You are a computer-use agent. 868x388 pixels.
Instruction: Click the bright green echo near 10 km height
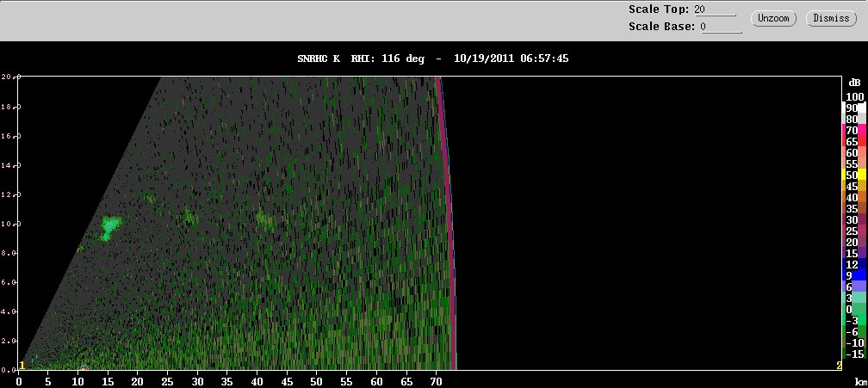(x=110, y=228)
